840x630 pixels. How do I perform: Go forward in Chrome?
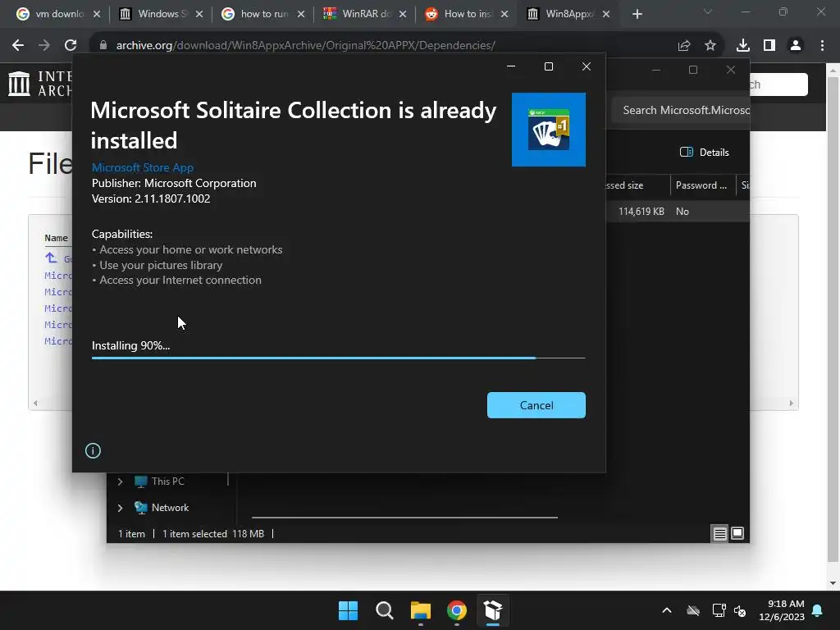pos(44,46)
